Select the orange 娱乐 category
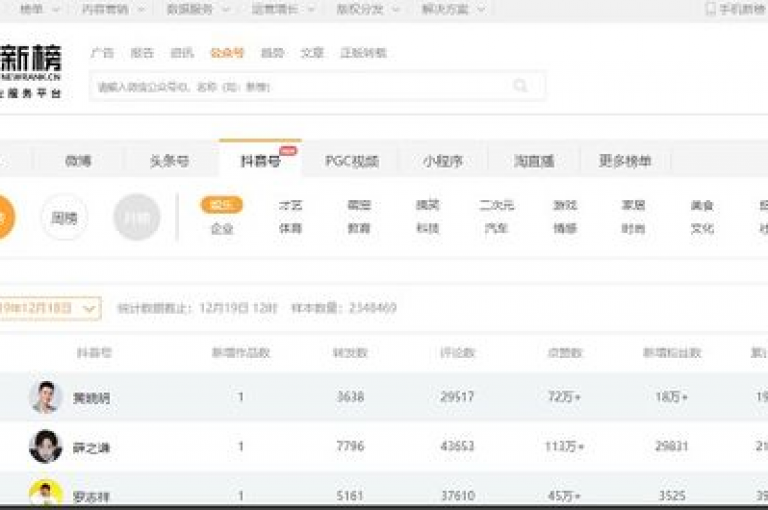This screenshot has height=510, width=768. pos(222,205)
